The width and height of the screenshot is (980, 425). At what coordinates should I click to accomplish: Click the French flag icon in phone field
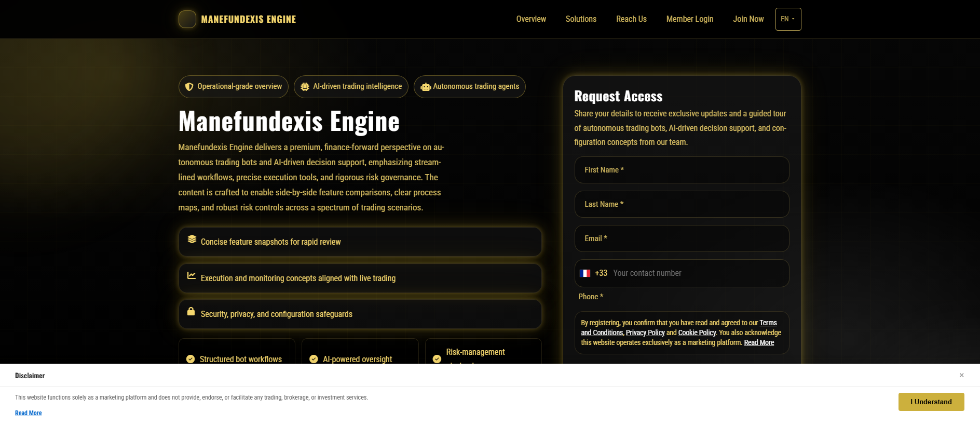point(585,273)
